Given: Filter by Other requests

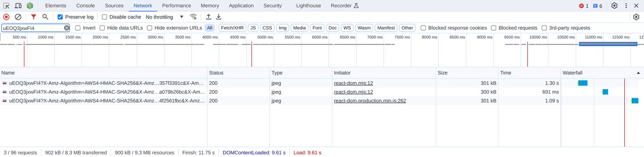Looking at the screenshot, I should [407, 28].
